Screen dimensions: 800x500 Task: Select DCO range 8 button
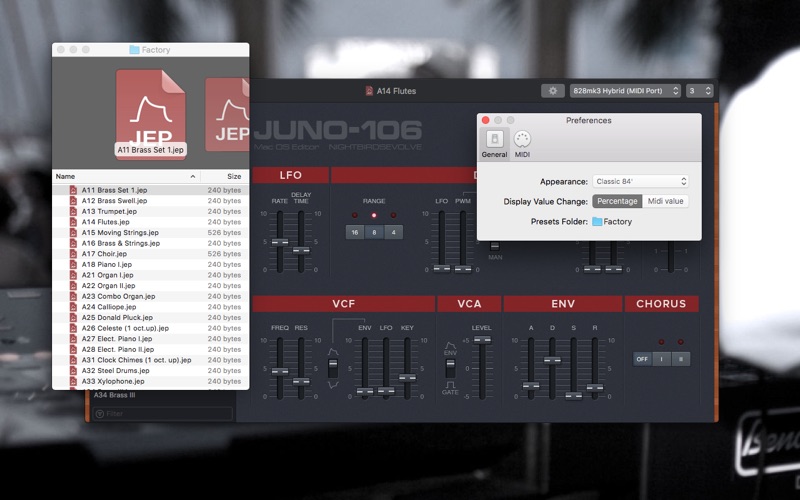click(x=374, y=232)
